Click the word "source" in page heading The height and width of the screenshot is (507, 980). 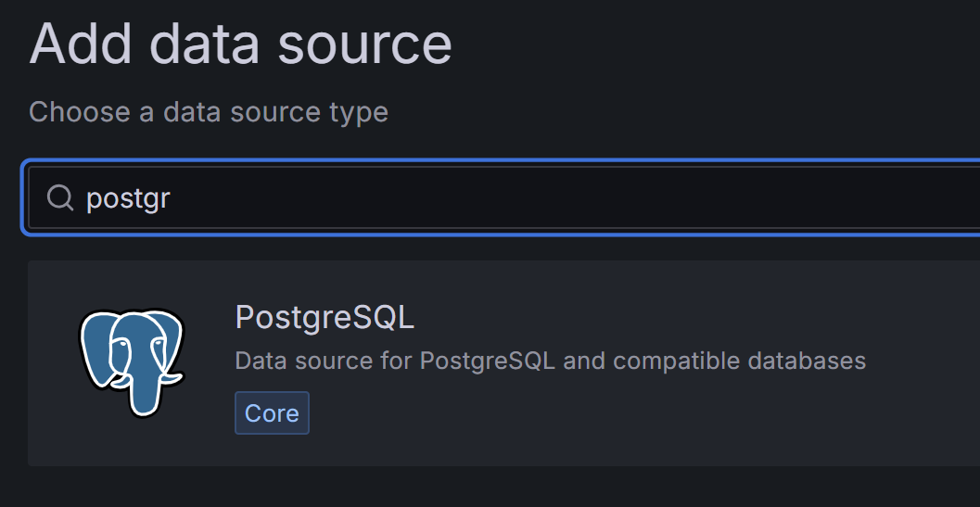pos(364,45)
